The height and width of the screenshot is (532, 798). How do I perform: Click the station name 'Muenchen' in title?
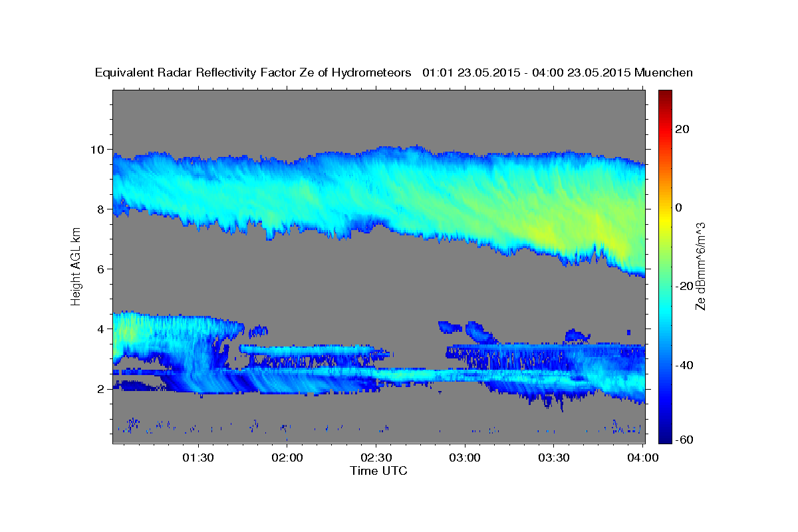(x=664, y=73)
